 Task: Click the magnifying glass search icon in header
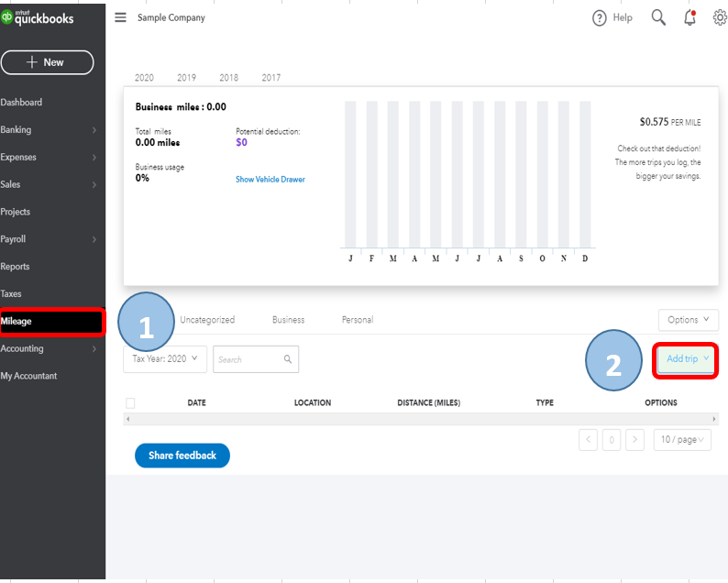(658, 17)
